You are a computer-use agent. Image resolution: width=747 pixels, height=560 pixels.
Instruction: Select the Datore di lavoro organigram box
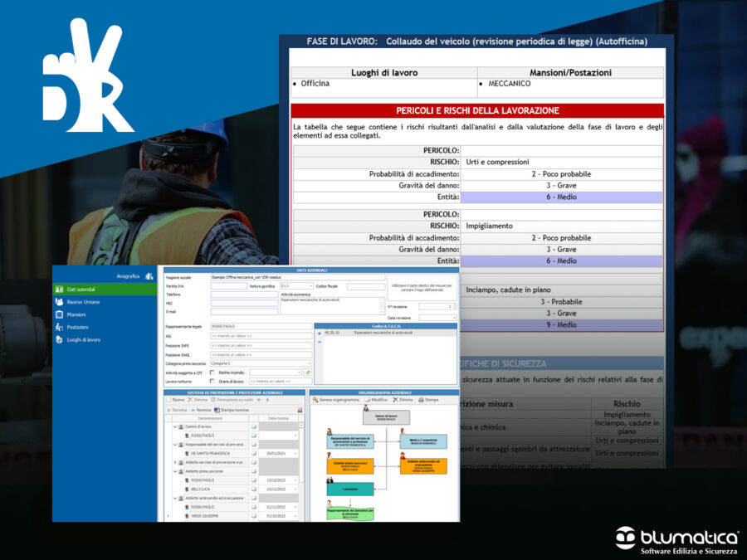pyautogui.click(x=386, y=417)
